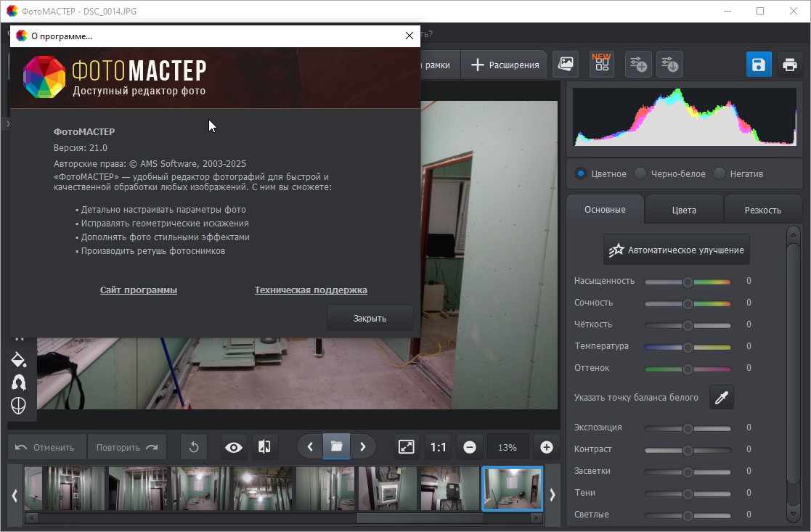This screenshot has width=811, height=532.
Task: Switch to the Цвета tab
Action: point(684,210)
